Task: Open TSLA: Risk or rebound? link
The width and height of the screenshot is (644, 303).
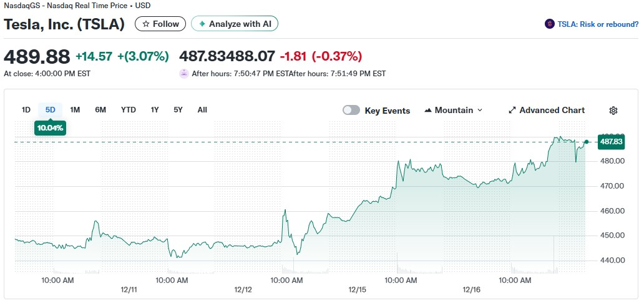Action: tap(598, 24)
